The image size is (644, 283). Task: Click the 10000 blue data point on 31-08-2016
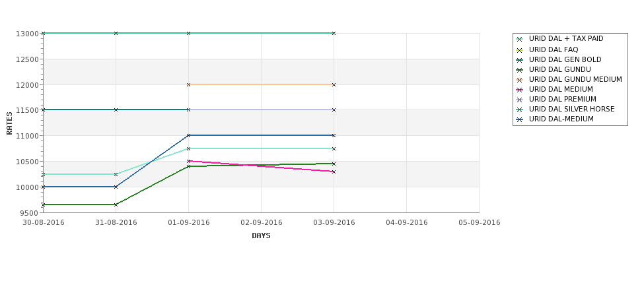[x=116, y=187]
